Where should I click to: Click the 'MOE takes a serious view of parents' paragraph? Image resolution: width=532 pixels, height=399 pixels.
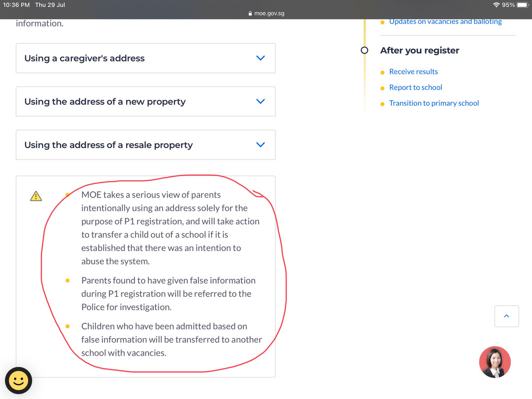pyautogui.click(x=171, y=228)
